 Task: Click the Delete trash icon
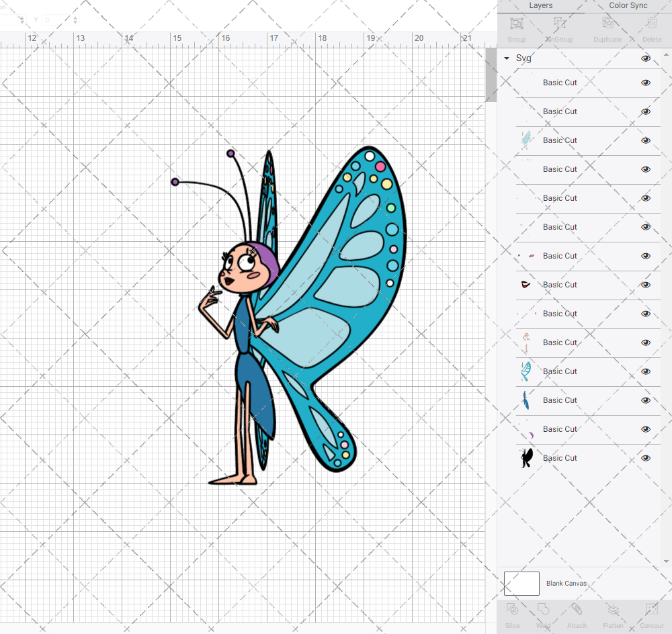[x=652, y=24]
